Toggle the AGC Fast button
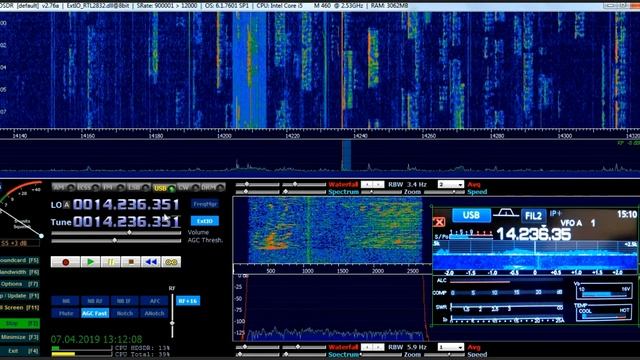The image size is (640, 360). (95, 313)
